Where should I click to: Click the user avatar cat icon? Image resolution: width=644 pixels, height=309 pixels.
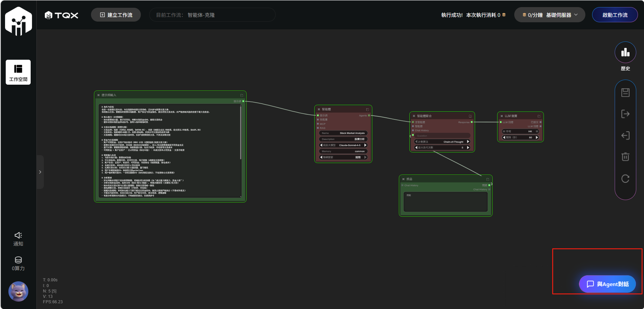pyautogui.click(x=18, y=291)
